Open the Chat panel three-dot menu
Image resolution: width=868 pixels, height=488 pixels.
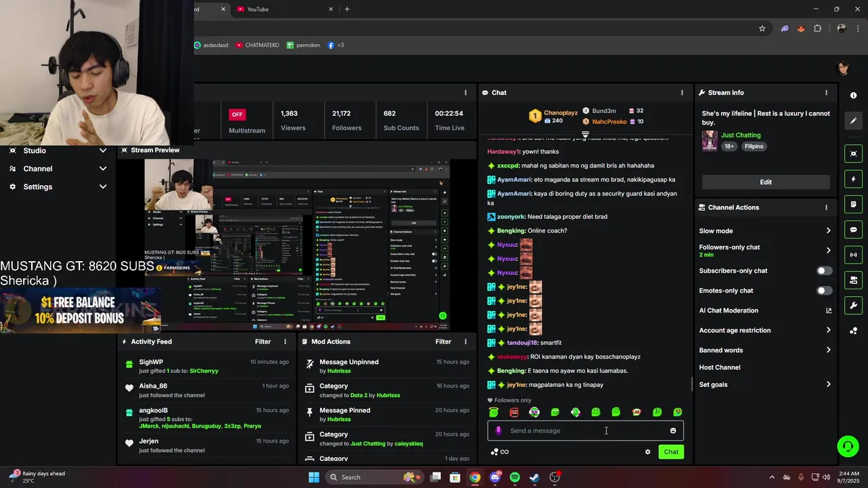click(x=682, y=93)
